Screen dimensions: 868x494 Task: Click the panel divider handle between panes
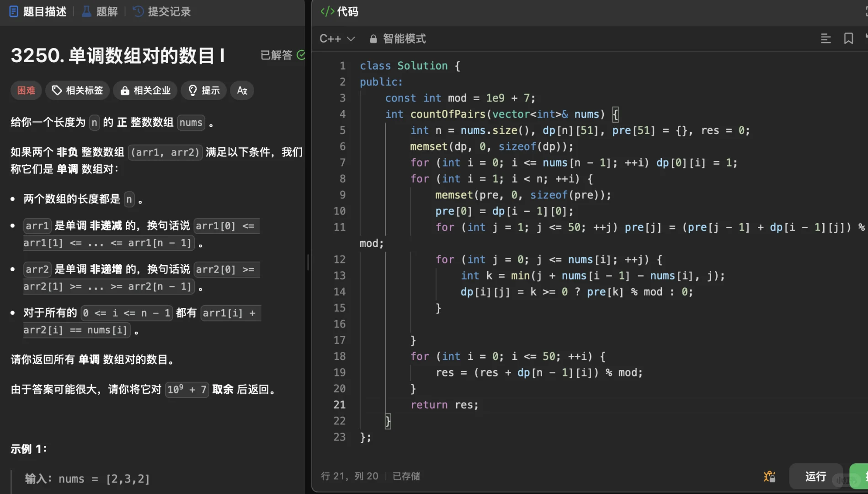pyautogui.click(x=308, y=262)
